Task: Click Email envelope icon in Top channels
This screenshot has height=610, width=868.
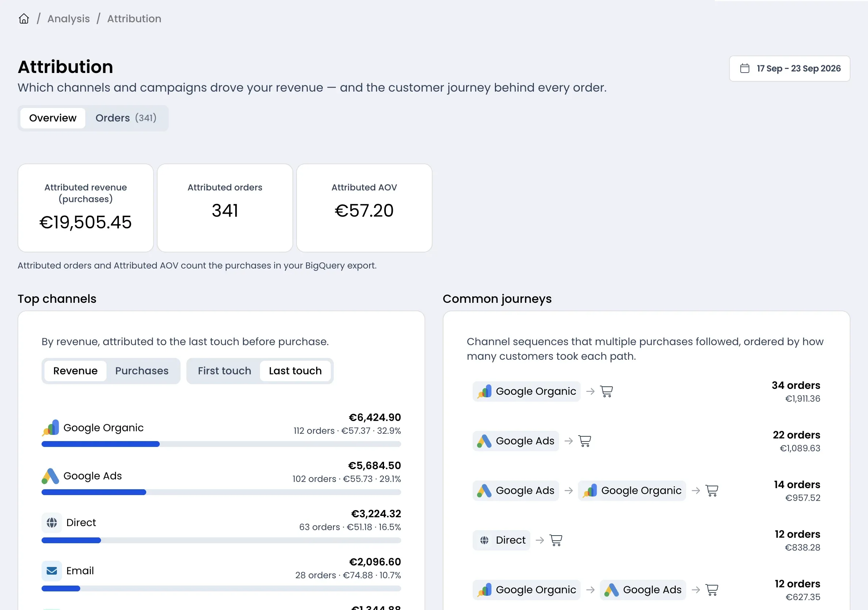Action: 52,571
